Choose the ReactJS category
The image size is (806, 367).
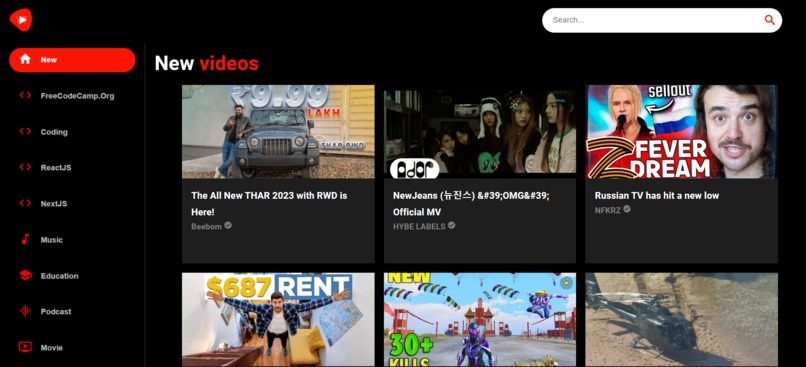[72, 168]
